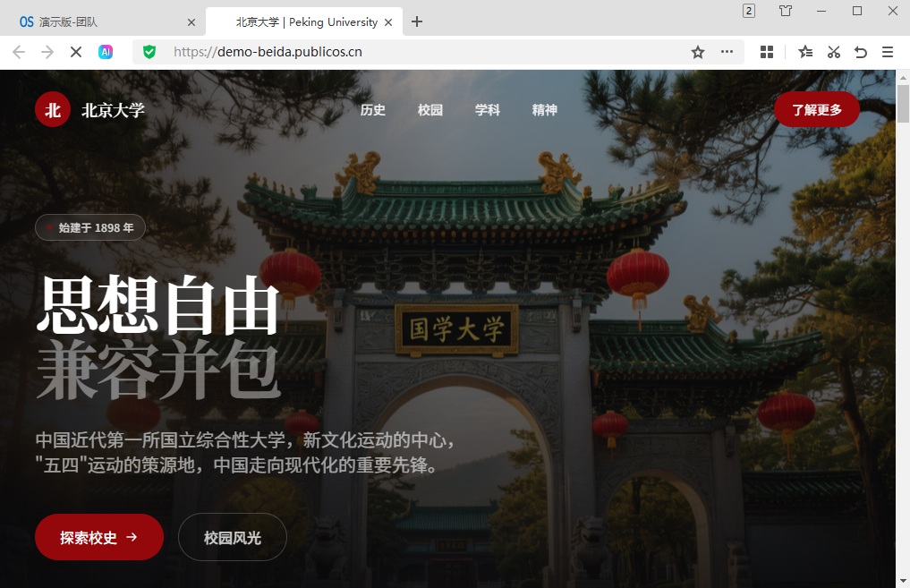
Task: Open the apps grid icon
Action: 767,52
